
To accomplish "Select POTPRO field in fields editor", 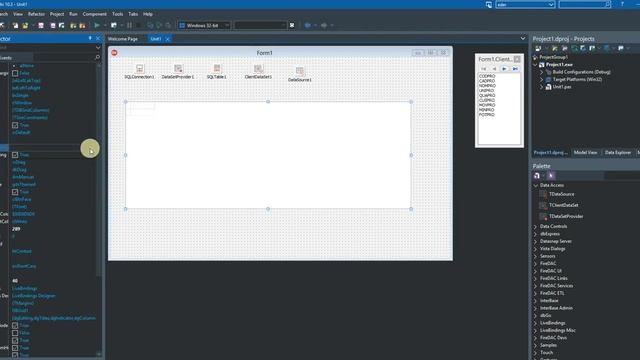I will (x=487, y=115).
